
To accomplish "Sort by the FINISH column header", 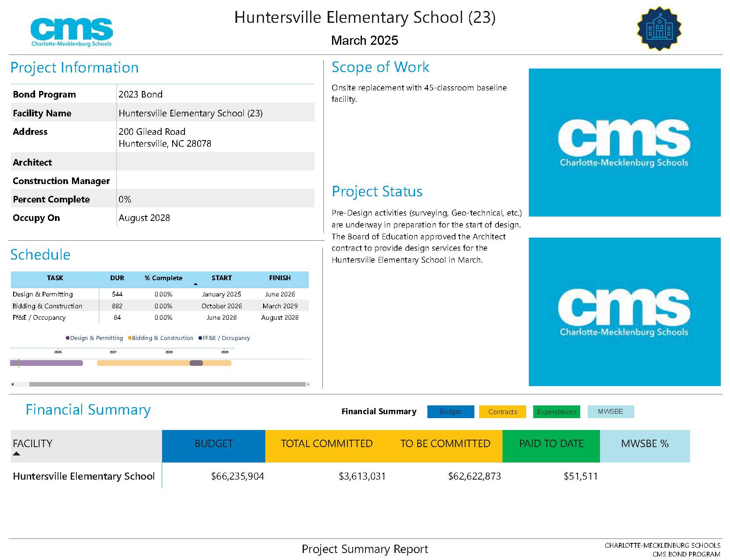I will (280, 278).
